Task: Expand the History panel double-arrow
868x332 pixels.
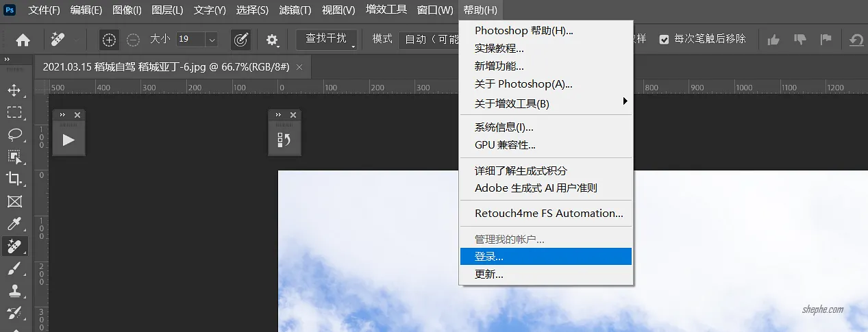Action: pos(278,115)
